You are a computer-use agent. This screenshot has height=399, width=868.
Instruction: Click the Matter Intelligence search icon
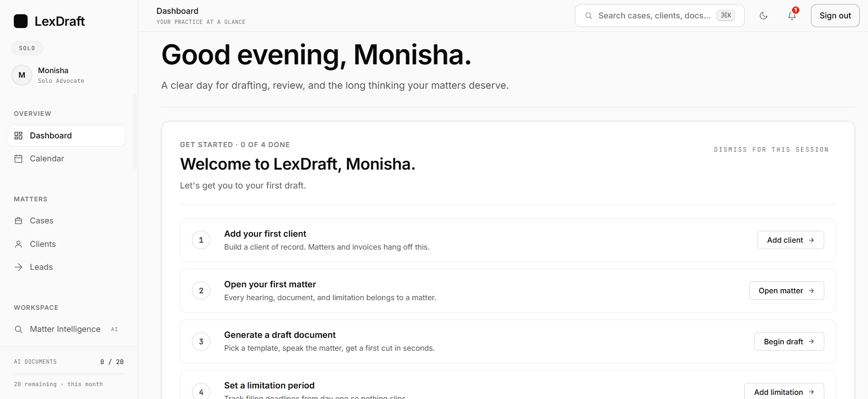[18, 329]
